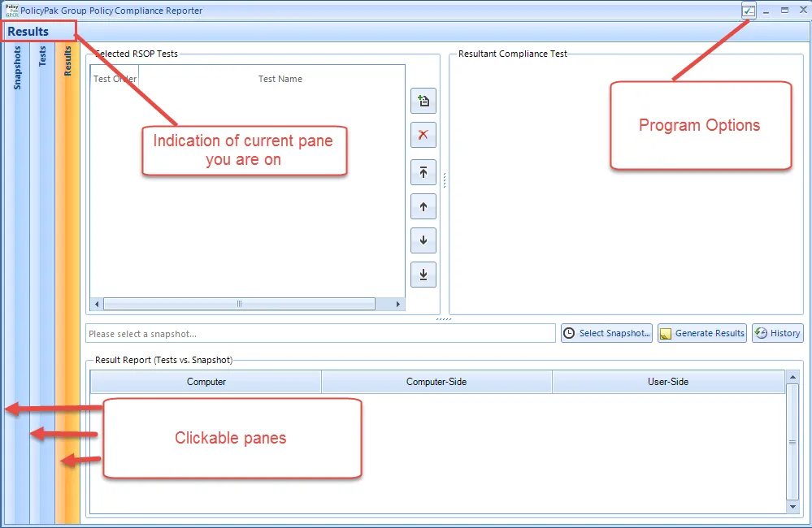Click up arrow of Result Report scrollbar
This screenshot has height=528, width=812.
click(x=792, y=377)
